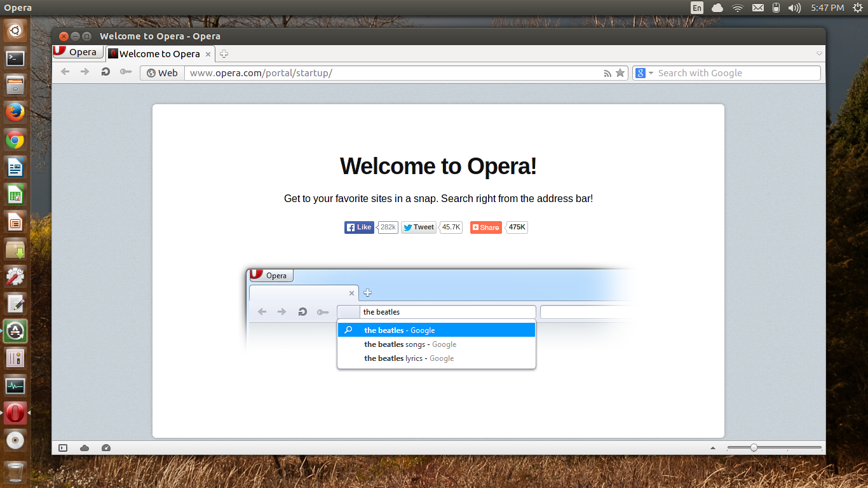
Task: Bookmark page with the star icon
Action: [620, 73]
